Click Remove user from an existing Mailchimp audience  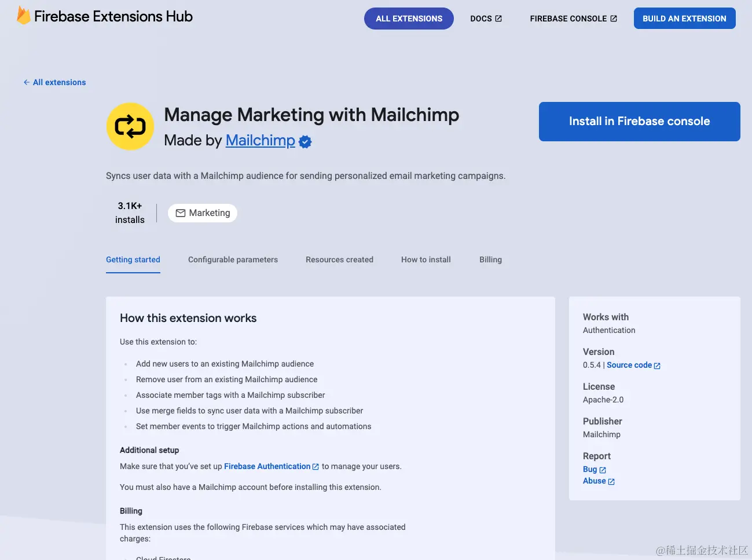point(226,379)
